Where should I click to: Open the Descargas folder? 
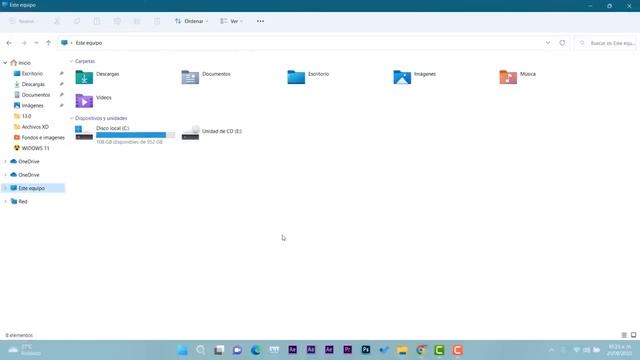click(x=98, y=76)
